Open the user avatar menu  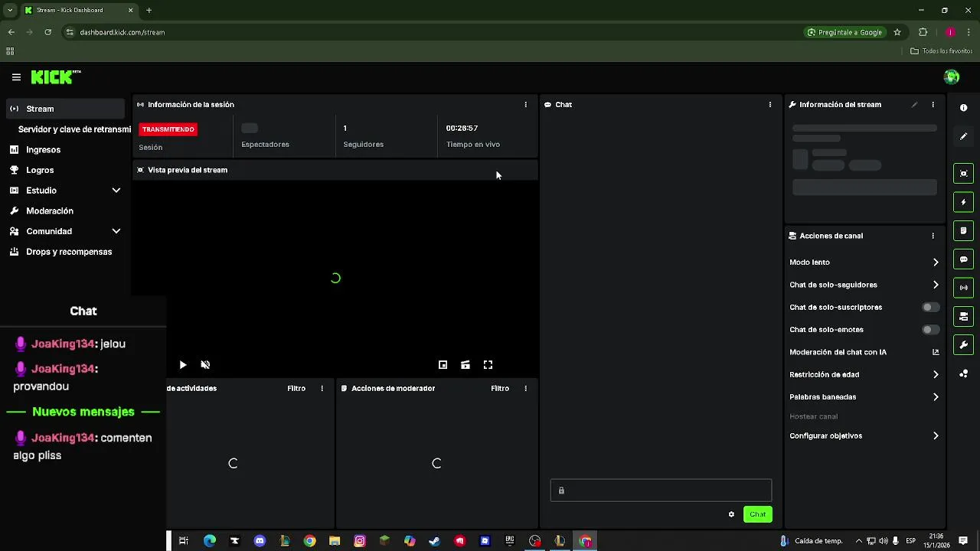[x=952, y=77]
